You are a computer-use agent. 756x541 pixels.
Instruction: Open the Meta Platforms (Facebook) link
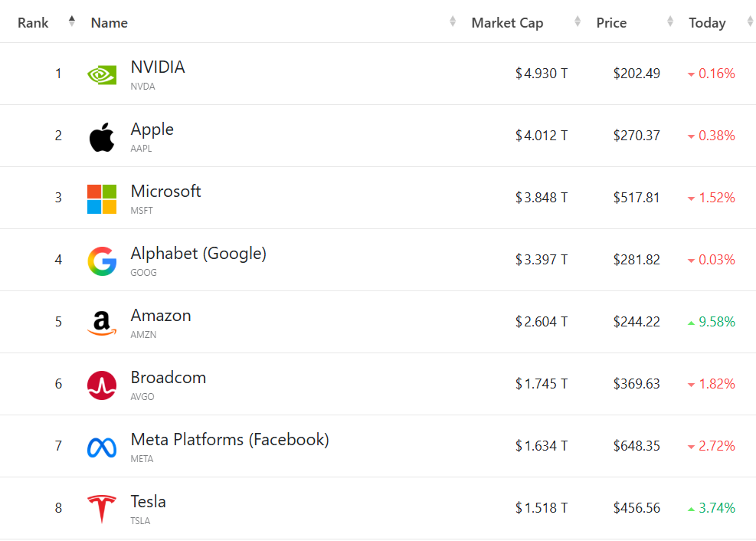[230, 440]
